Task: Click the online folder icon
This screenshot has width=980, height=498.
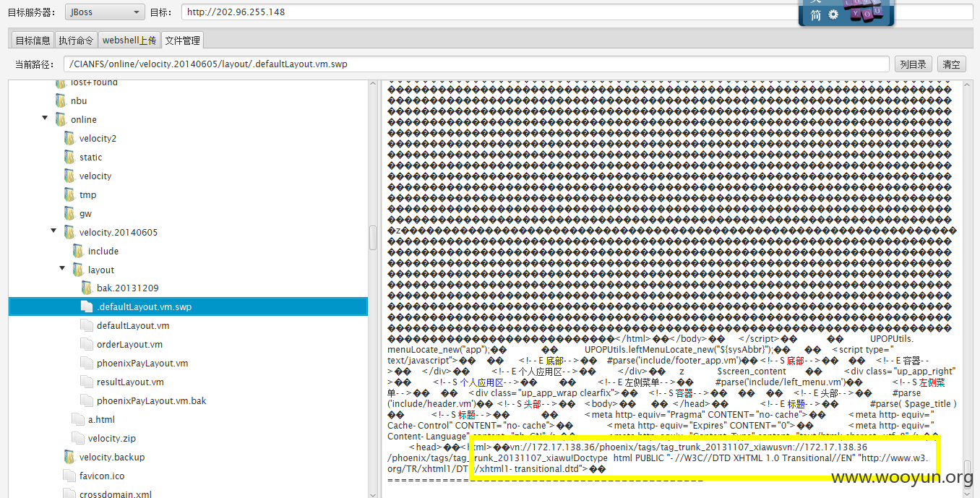Action: 61,119
